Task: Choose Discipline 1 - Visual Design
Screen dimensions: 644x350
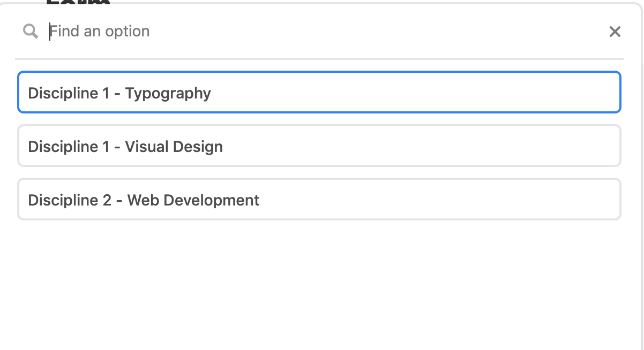Action: coord(319,146)
